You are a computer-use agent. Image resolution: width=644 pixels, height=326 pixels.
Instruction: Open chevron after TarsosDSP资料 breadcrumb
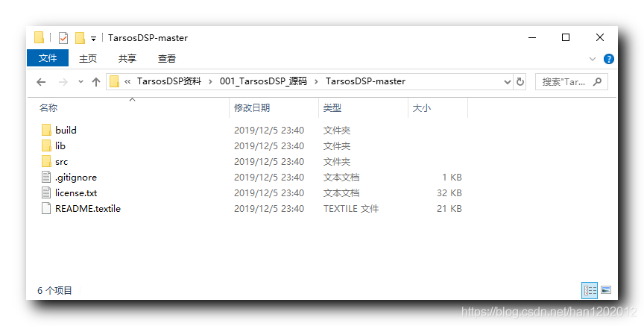tap(210, 82)
